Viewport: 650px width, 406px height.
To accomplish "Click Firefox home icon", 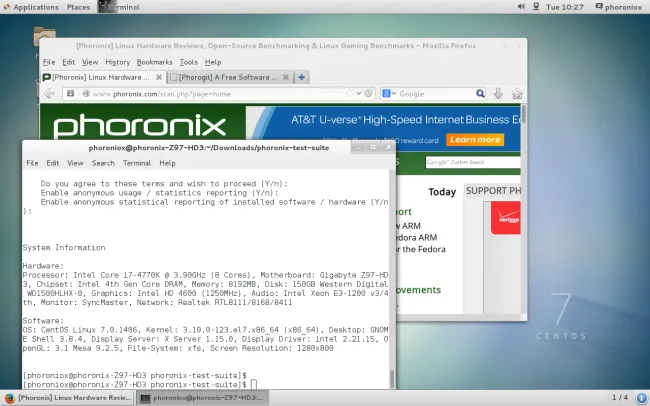I will [x=517, y=94].
